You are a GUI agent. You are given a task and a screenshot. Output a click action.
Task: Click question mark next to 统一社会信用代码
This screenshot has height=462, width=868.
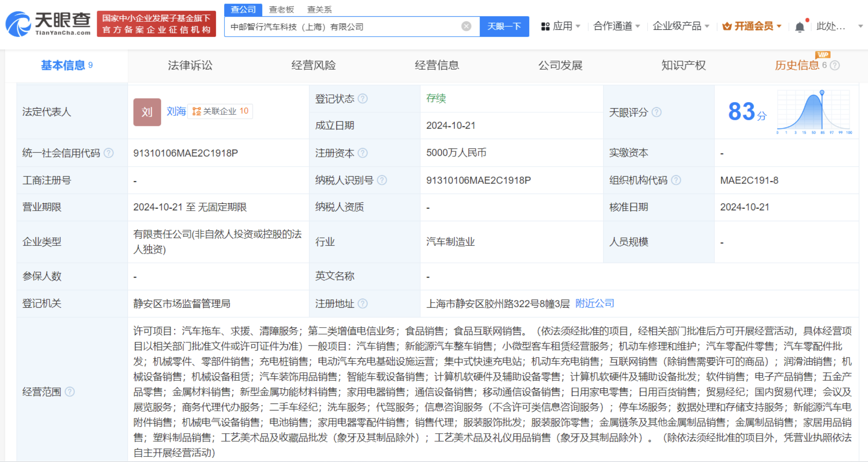click(x=109, y=153)
